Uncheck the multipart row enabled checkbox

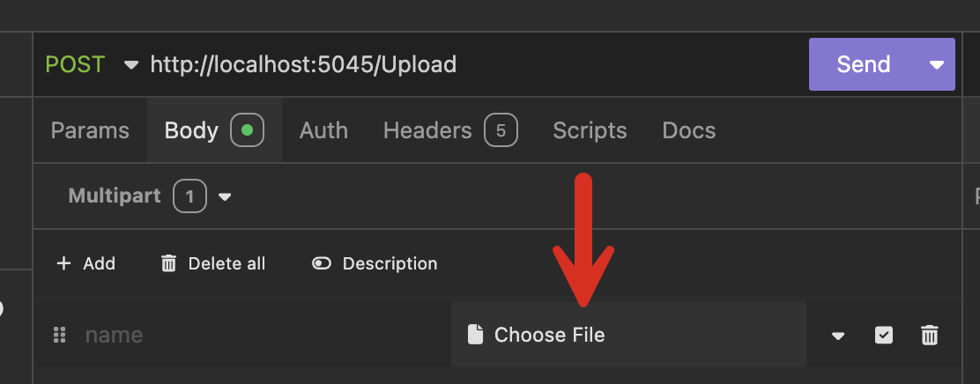(x=883, y=335)
